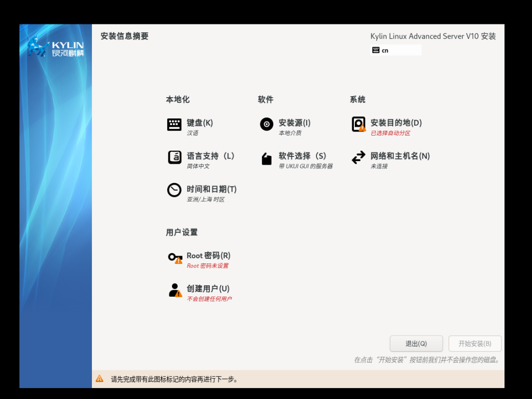Click the 在点击“开始安装”按钮前 hint text
This screenshot has height=399, width=532.
click(427, 360)
